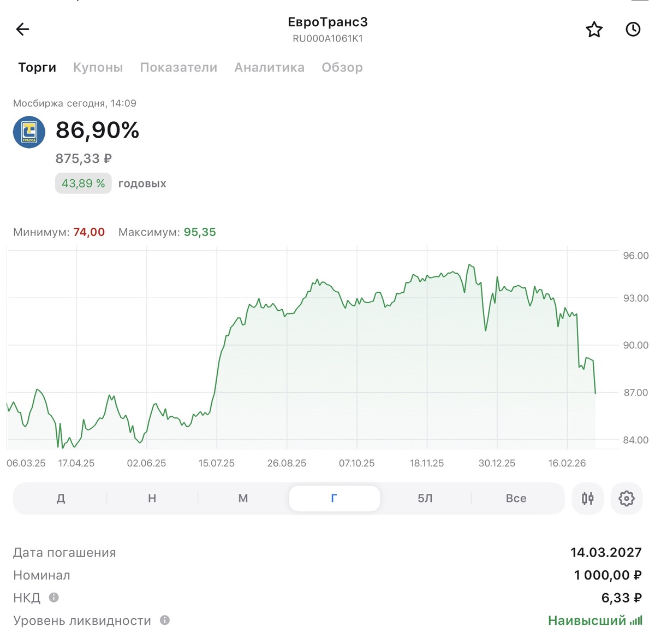Add ЕвроТранс3 to favorites with star icon
This screenshot has width=655, height=644.
(594, 29)
